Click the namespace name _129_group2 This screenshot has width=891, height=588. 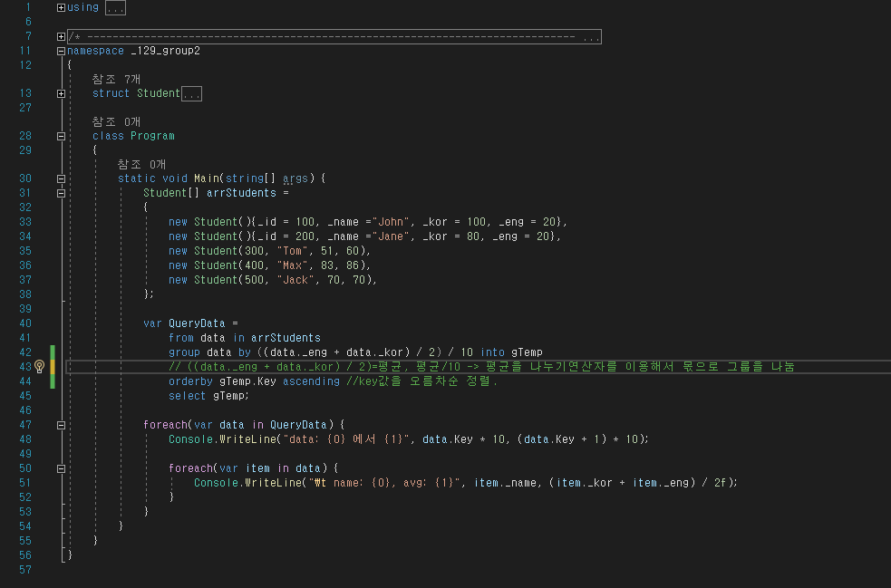[x=165, y=51]
